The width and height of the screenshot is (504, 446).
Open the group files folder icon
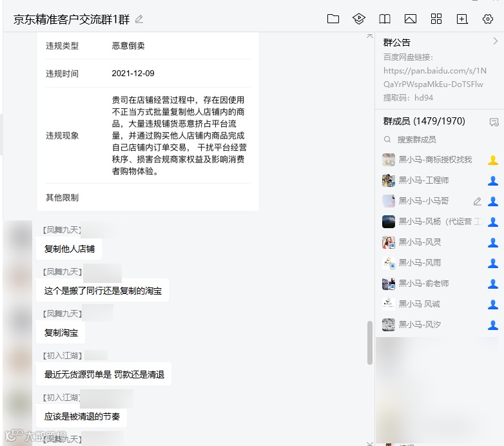pyautogui.click(x=333, y=19)
